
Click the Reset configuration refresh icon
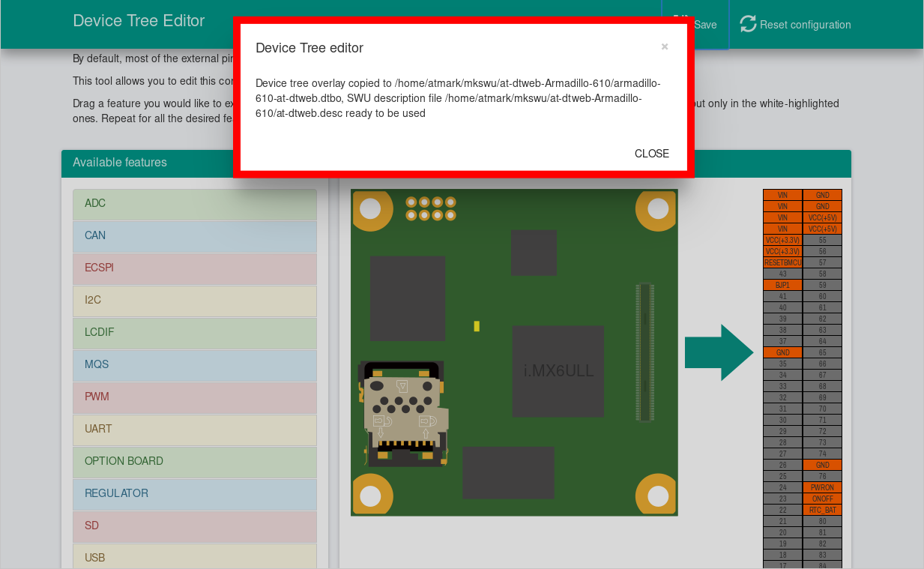tap(748, 24)
